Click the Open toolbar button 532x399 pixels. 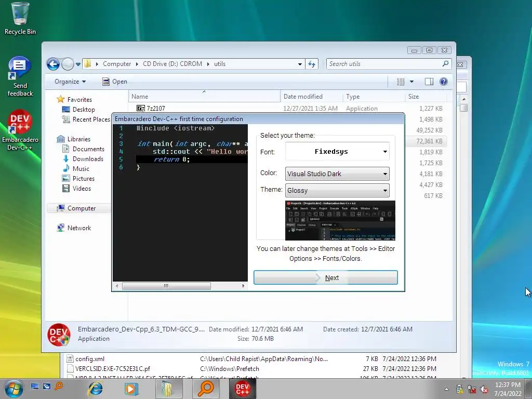[x=115, y=82]
